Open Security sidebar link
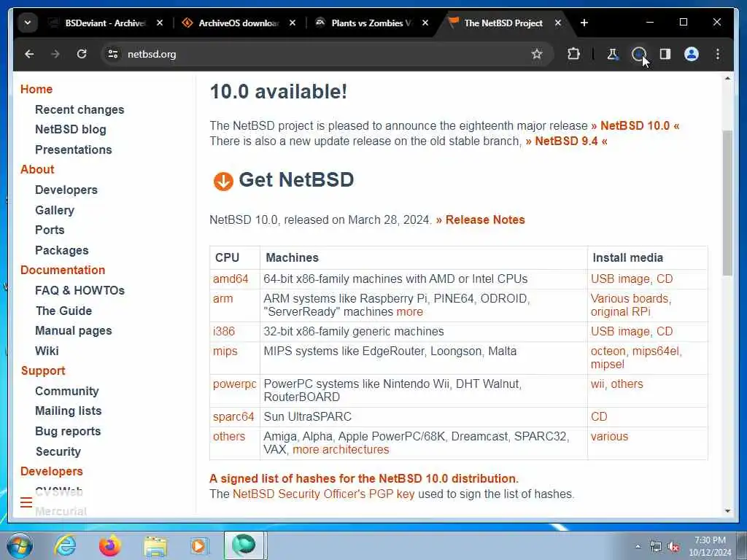The width and height of the screenshot is (747, 560). [58, 451]
